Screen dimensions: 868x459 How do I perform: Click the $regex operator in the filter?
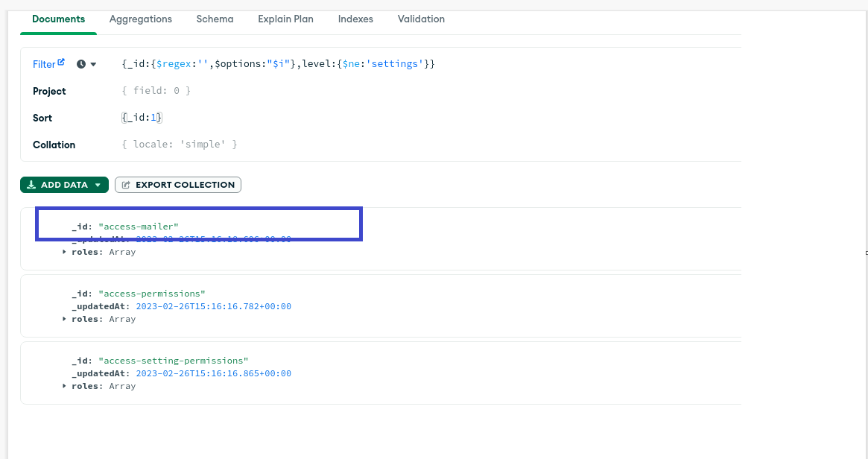[x=173, y=63]
